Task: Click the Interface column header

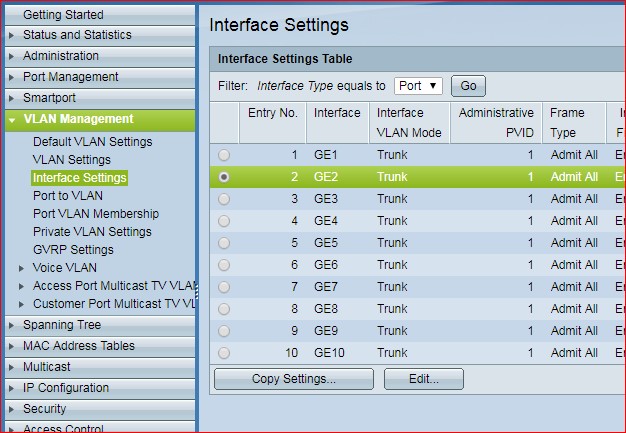Action: (x=337, y=123)
